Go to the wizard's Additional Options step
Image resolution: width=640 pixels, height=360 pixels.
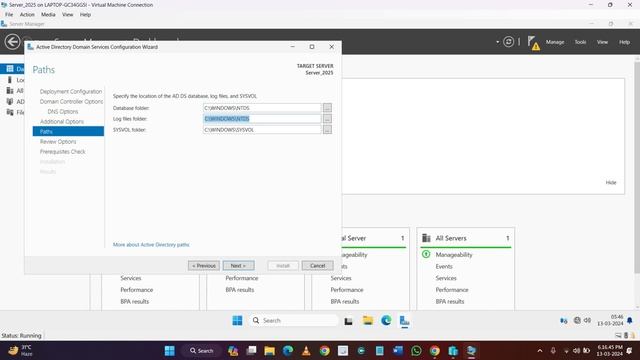pyautogui.click(x=62, y=122)
